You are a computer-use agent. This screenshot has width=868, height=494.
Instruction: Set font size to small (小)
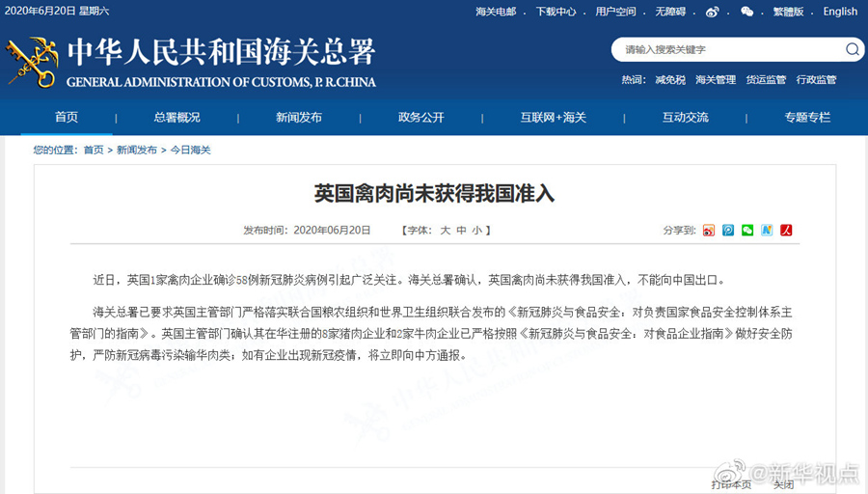[x=476, y=231]
